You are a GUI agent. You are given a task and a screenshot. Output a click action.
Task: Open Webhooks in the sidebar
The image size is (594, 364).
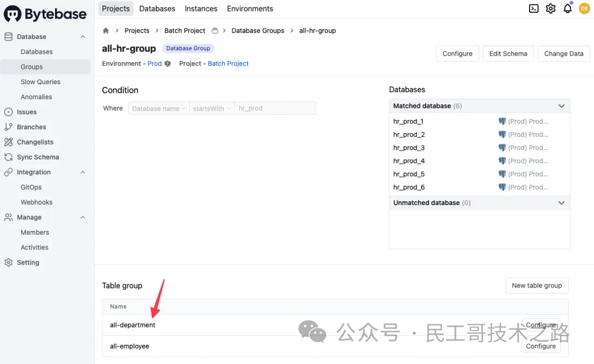pos(36,202)
